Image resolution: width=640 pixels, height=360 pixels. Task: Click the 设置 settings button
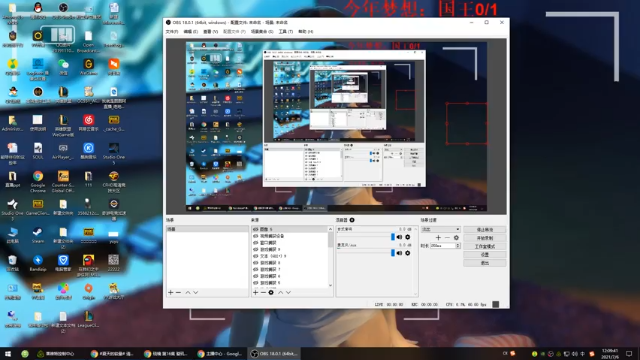click(x=484, y=255)
